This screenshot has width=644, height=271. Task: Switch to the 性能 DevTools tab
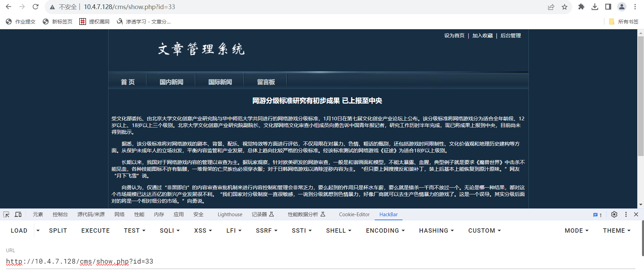[139, 215]
